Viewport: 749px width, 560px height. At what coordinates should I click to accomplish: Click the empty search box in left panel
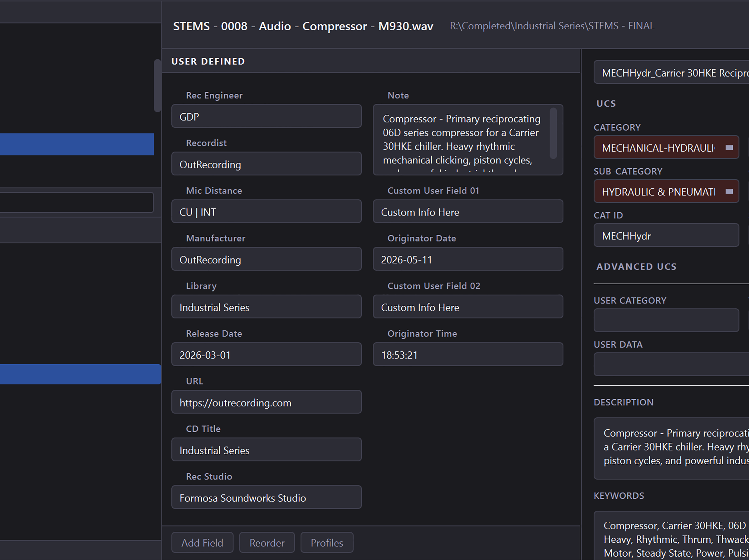(x=77, y=203)
